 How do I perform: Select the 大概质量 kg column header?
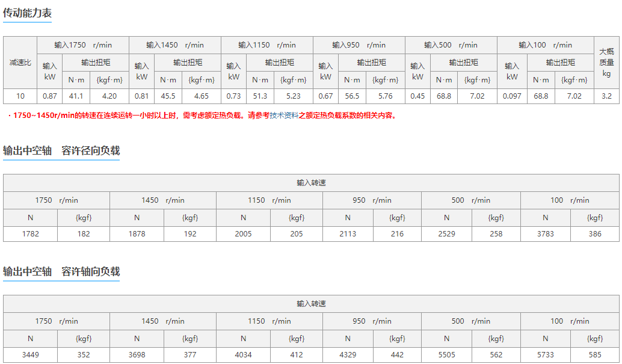(606, 63)
